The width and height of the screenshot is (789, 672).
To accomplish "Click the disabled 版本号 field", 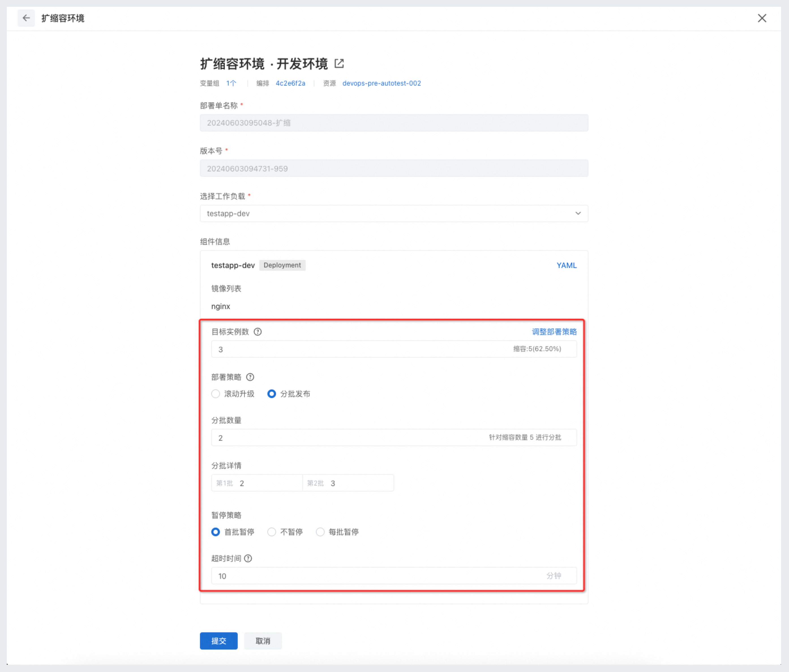I will click(394, 168).
